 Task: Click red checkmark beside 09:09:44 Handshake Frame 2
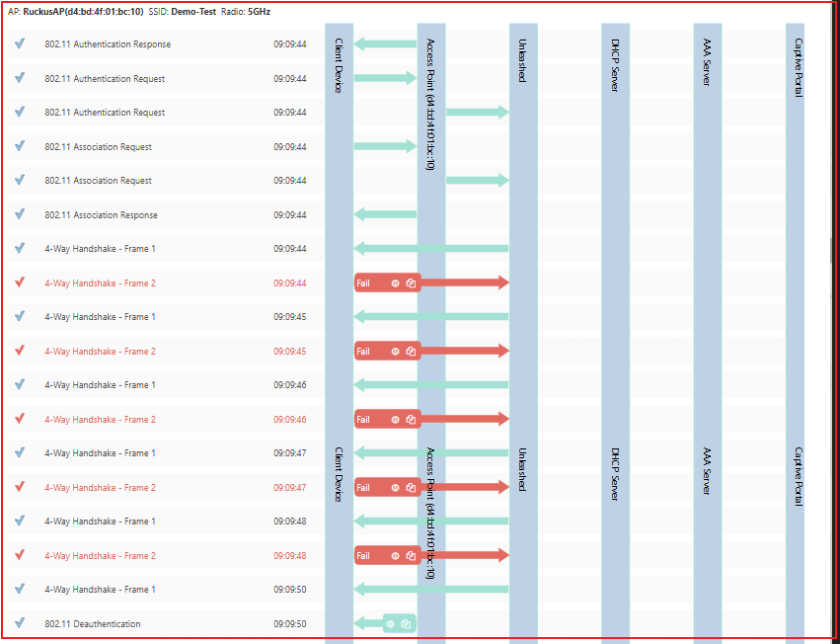click(20, 282)
